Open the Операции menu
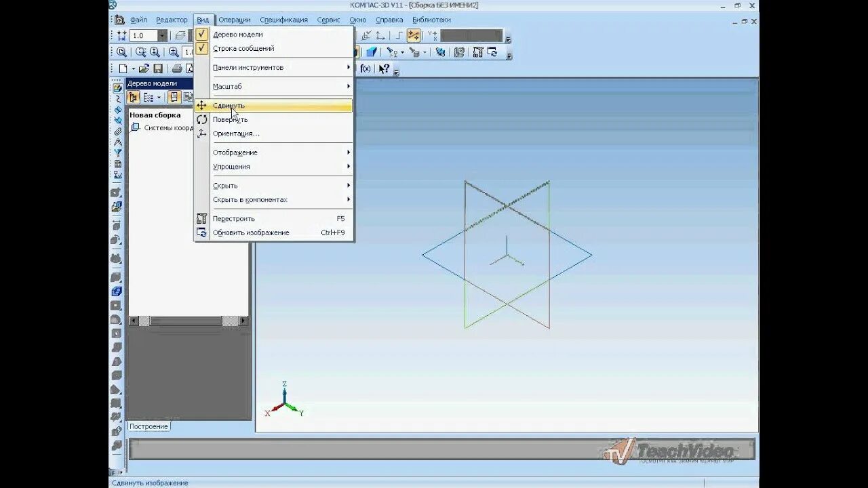This screenshot has height=488, width=868. (x=235, y=20)
